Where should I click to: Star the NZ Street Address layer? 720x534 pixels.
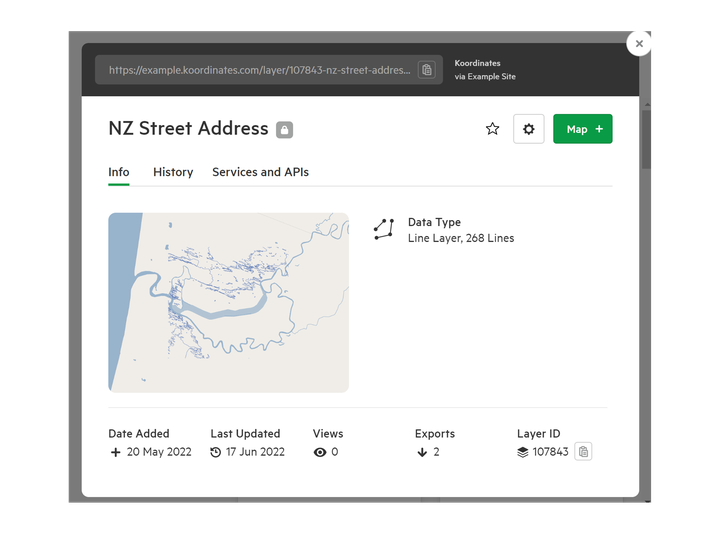[x=492, y=129]
